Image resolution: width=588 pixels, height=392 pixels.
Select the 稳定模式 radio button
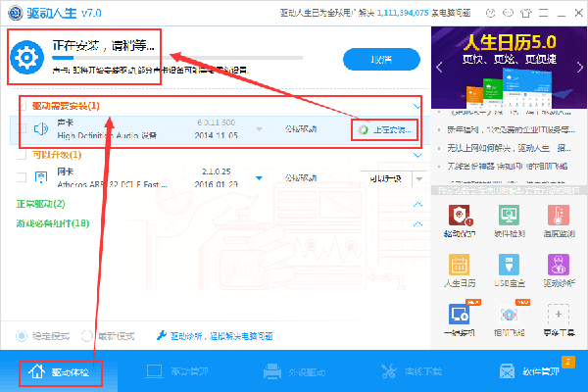pyautogui.click(x=22, y=335)
